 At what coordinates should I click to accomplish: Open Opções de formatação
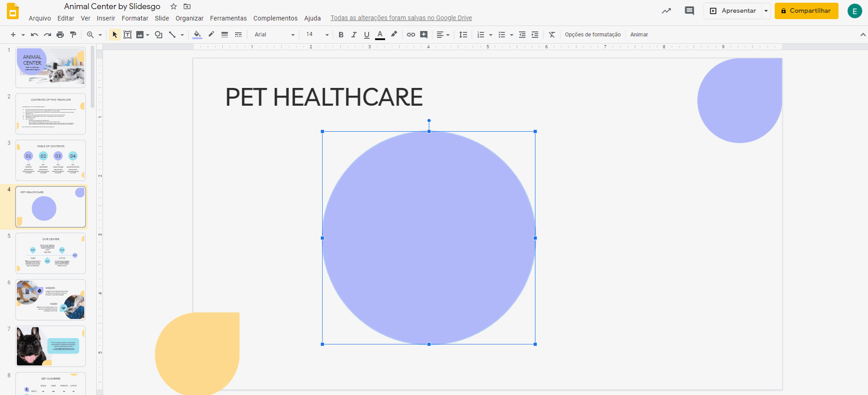[593, 35]
